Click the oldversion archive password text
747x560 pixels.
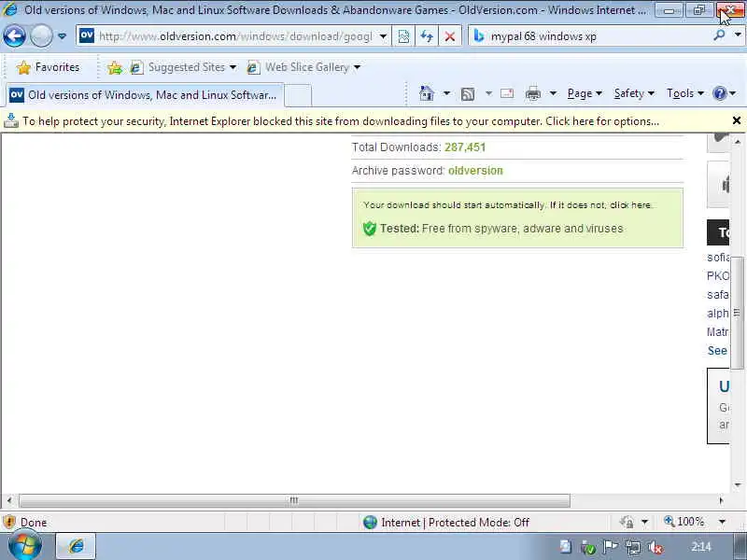point(475,171)
